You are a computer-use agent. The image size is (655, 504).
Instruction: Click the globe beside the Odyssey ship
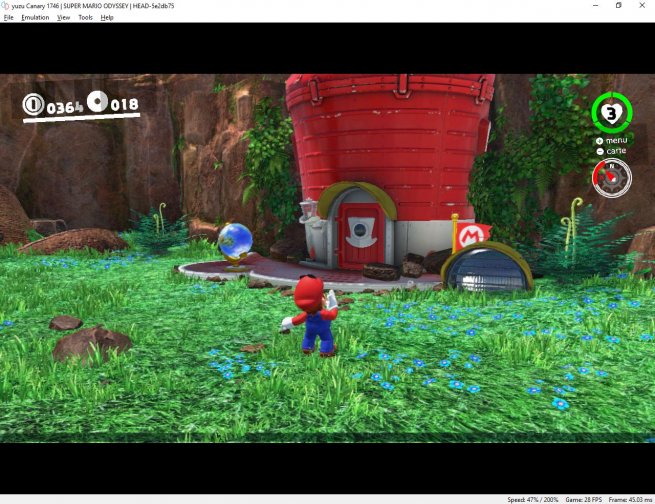pos(235,246)
